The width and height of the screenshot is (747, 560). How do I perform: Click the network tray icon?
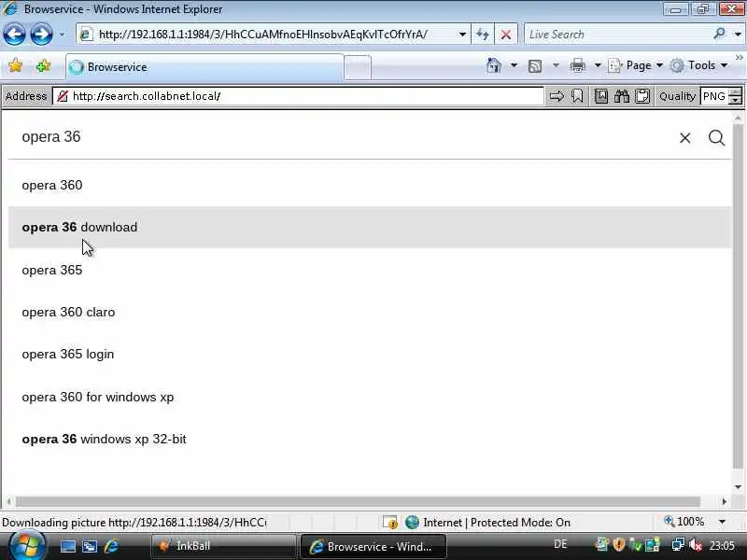tap(678, 544)
